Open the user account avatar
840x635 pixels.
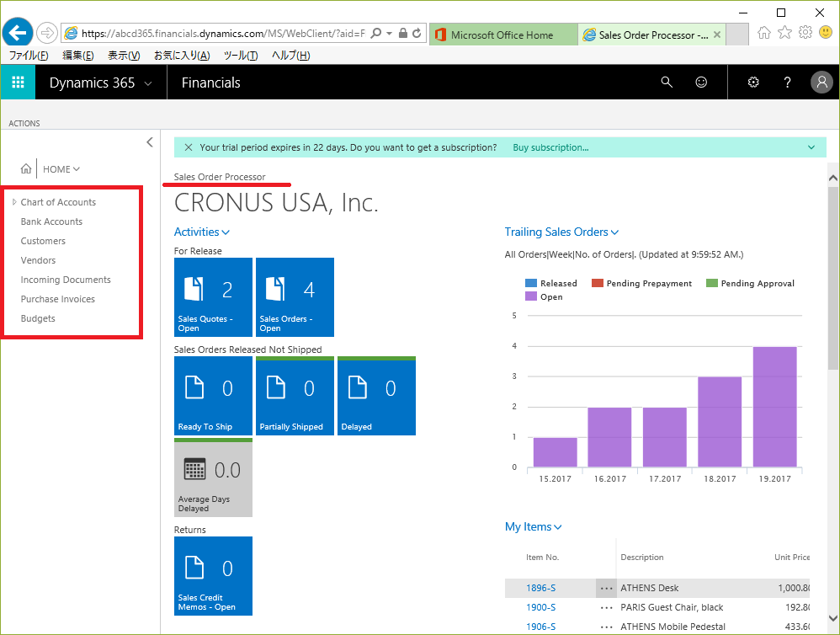[821, 82]
